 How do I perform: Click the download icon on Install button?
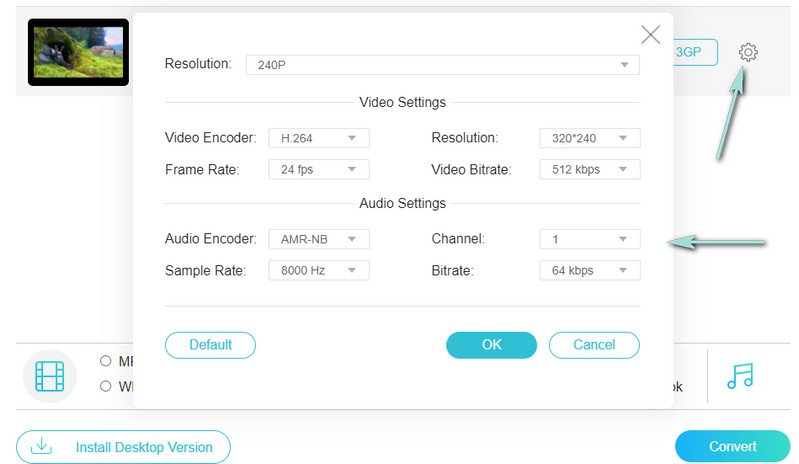41,447
